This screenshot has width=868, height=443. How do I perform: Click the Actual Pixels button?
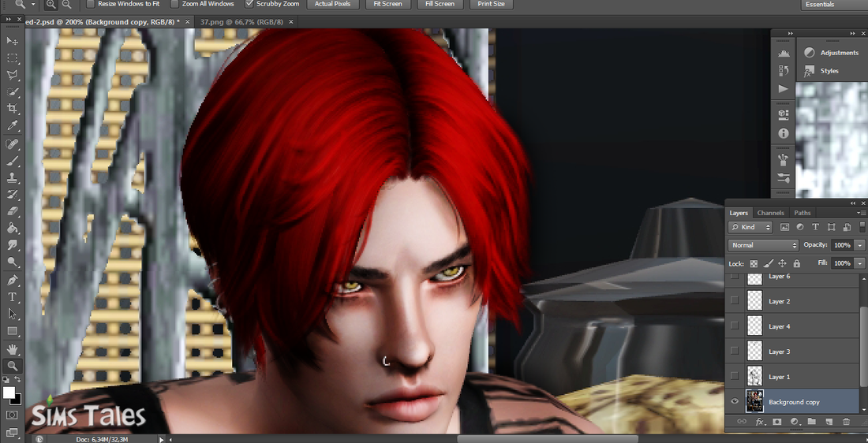333,4
